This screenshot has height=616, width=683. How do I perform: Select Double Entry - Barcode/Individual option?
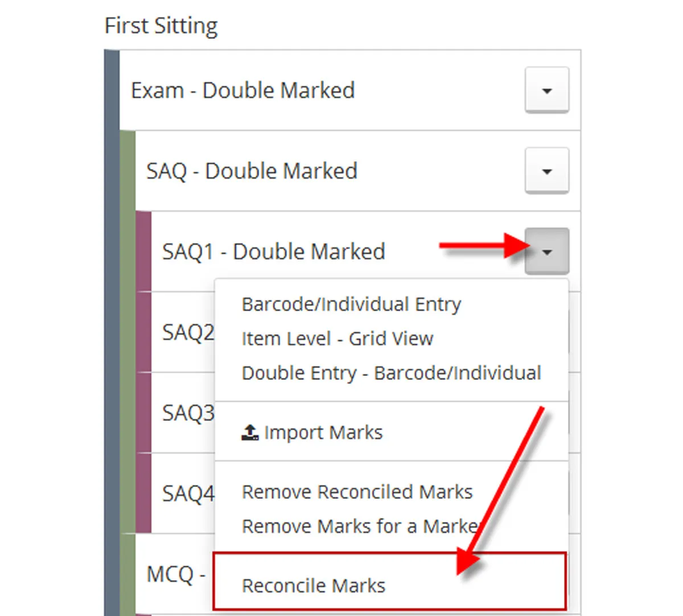391,373
